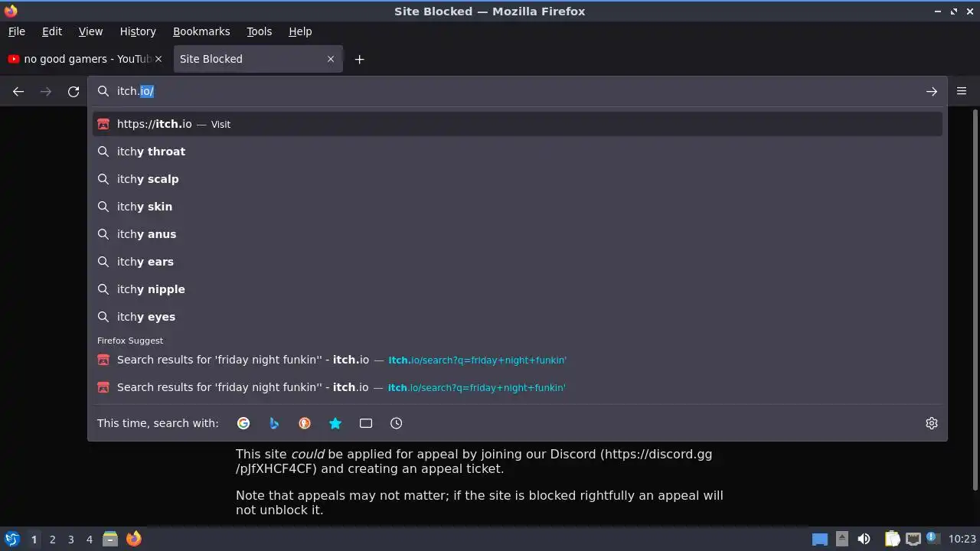
Task: Select 'itchy ears' search suggestion
Action: 518,262
